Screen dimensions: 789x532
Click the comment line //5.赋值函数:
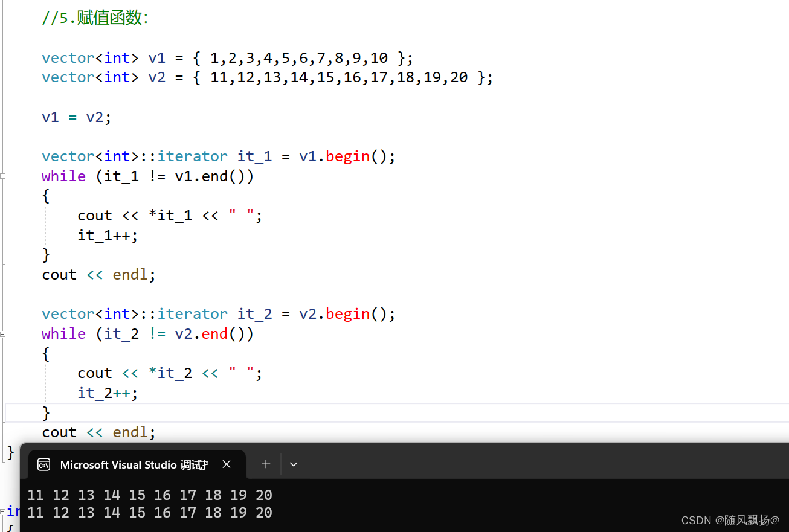click(95, 18)
